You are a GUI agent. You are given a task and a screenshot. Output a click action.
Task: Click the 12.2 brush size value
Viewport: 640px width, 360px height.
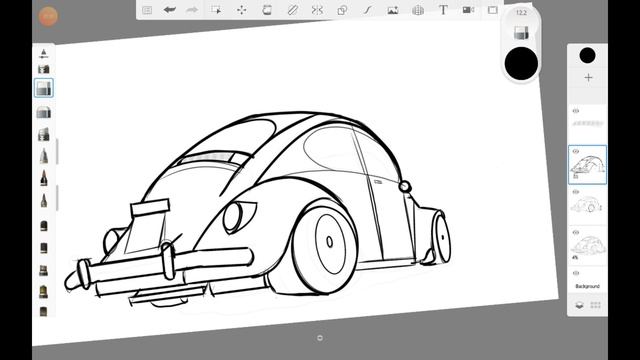(x=521, y=13)
